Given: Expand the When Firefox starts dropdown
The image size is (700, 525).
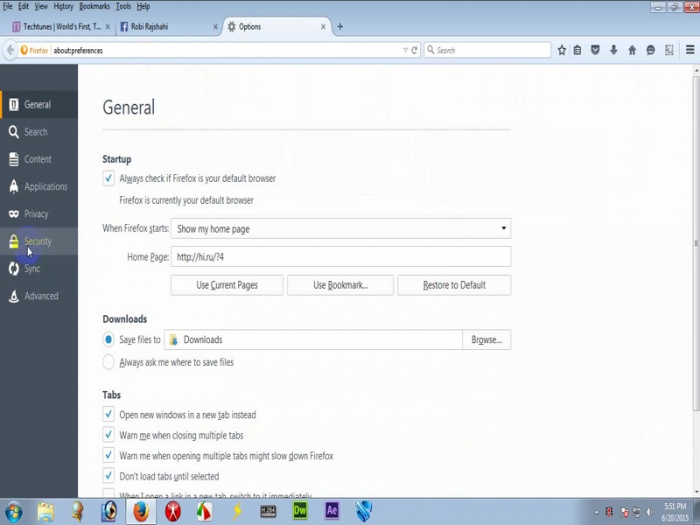Looking at the screenshot, I should pos(341,229).
